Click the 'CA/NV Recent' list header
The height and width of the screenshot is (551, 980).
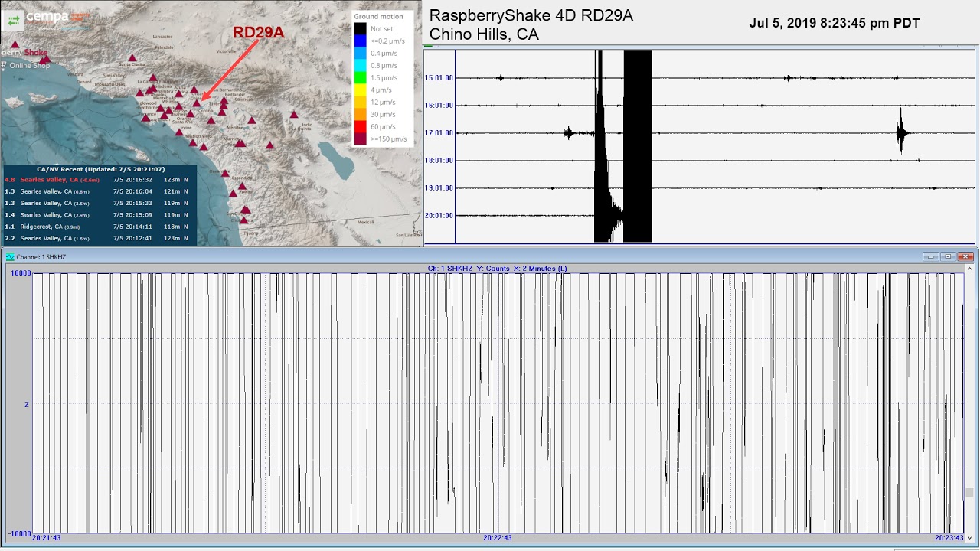100,169
